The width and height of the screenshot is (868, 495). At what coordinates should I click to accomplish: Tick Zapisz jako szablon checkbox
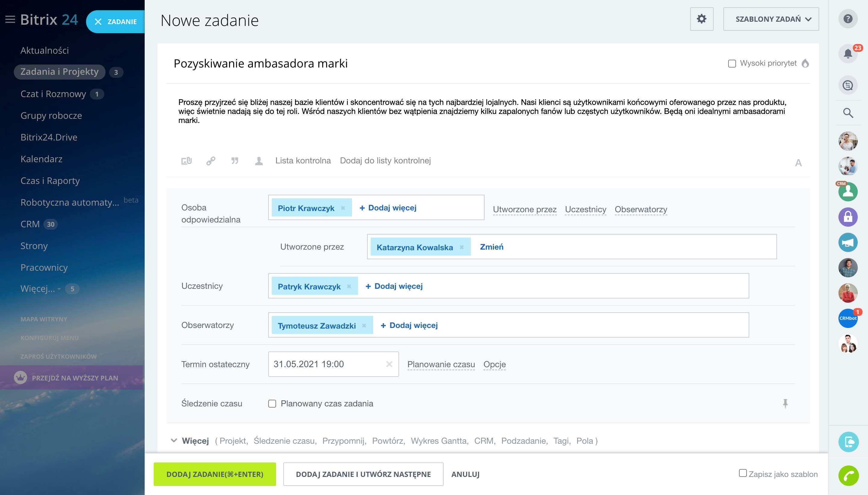coord(743,473)
